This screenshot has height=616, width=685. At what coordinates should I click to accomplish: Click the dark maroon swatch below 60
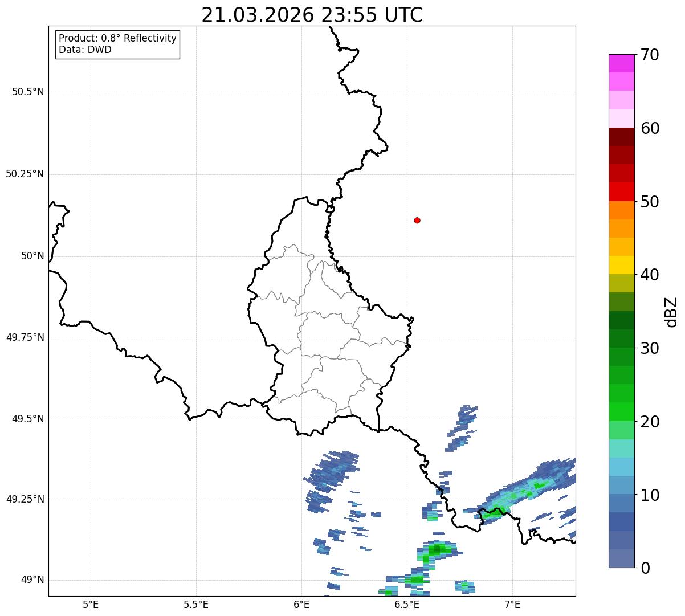(621, 137)
